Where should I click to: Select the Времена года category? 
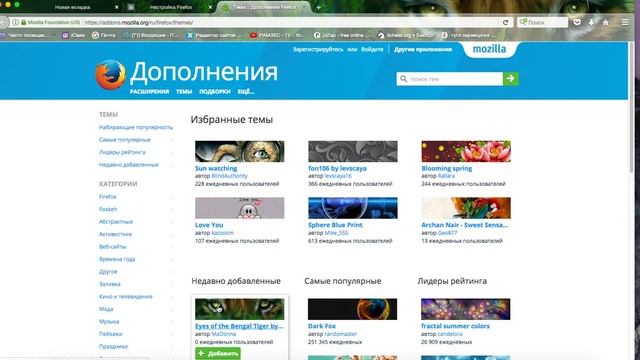(x=117, y=259)
